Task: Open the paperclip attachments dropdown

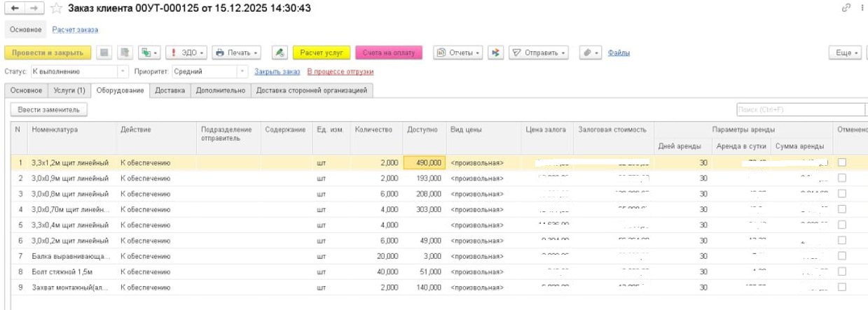Action: coord(592,53)
